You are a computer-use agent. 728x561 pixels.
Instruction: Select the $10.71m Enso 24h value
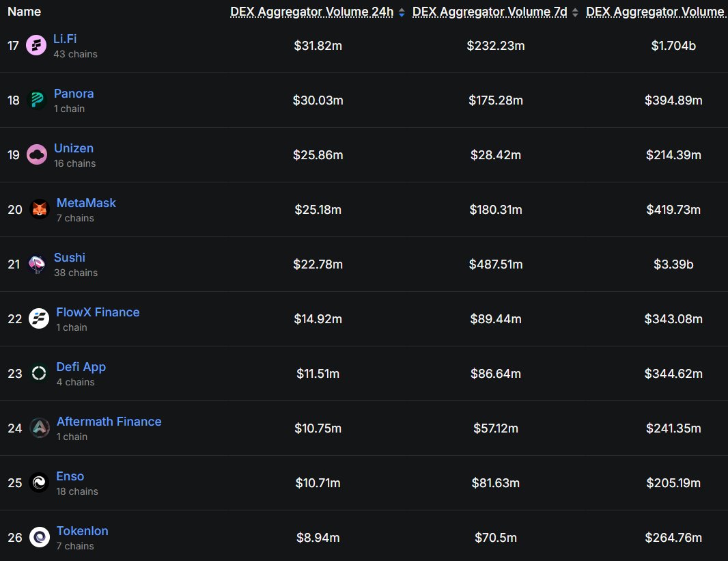click(318, 482)
